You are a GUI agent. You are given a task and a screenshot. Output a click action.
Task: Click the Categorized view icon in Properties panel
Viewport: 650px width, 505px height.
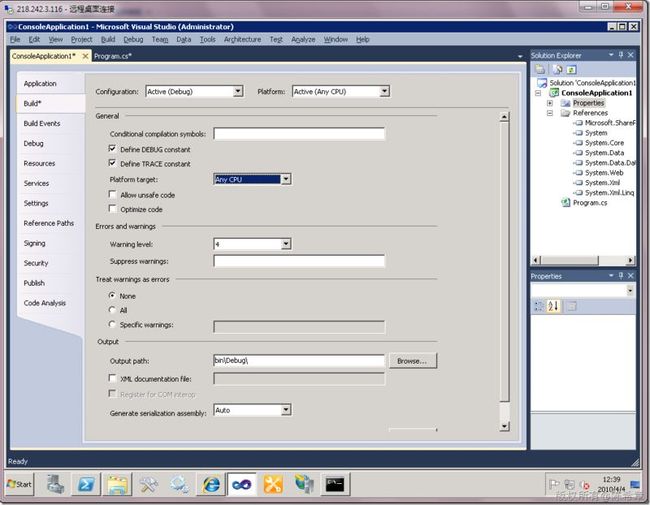(x=539, y=306)
